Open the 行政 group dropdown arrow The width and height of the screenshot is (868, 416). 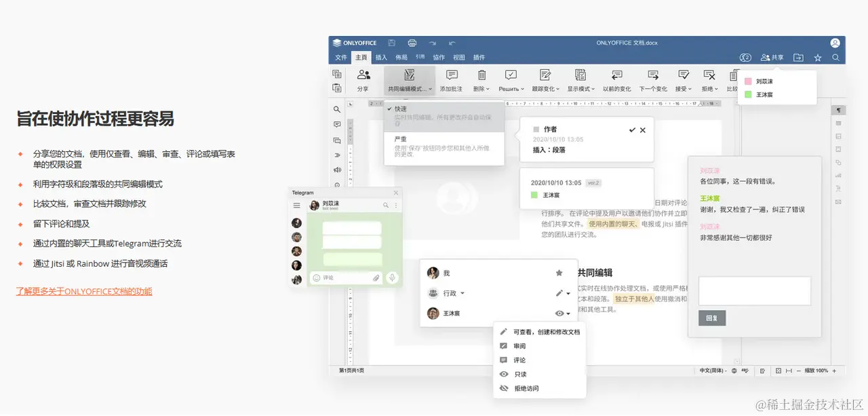click(x=462, y=293)
